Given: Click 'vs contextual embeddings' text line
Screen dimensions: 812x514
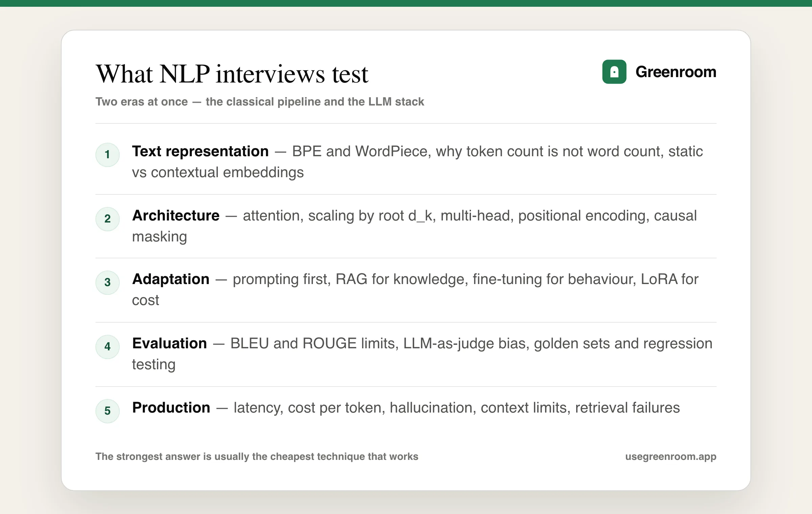Looking at the screenshot, I should pos(218,172).
